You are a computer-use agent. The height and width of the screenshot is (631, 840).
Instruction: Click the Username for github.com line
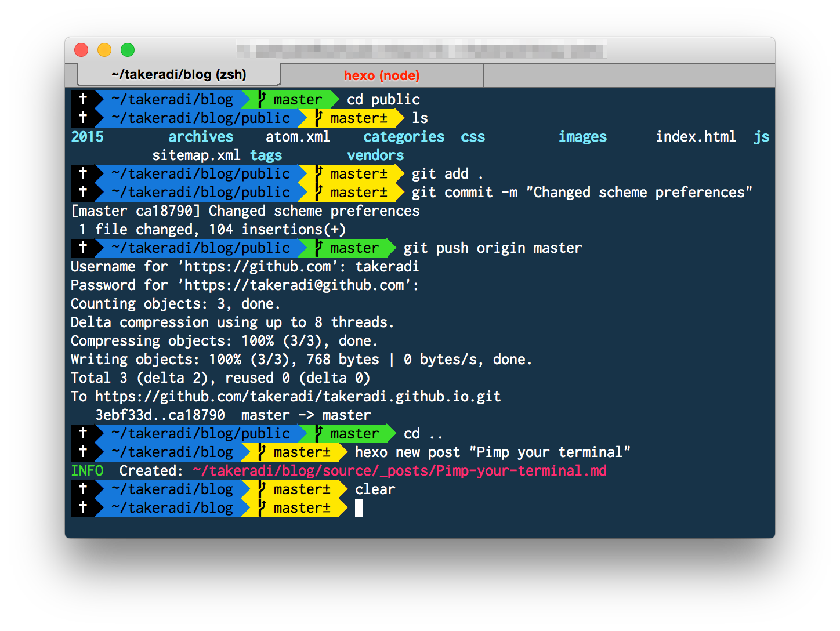(x=245, y=267)
